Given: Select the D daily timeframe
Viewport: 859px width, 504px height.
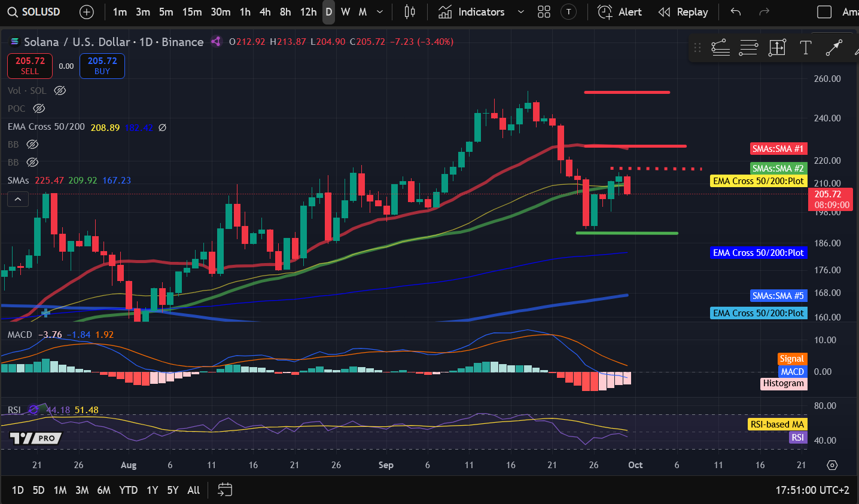Looking at the screenshot, I should pos(328,12).
